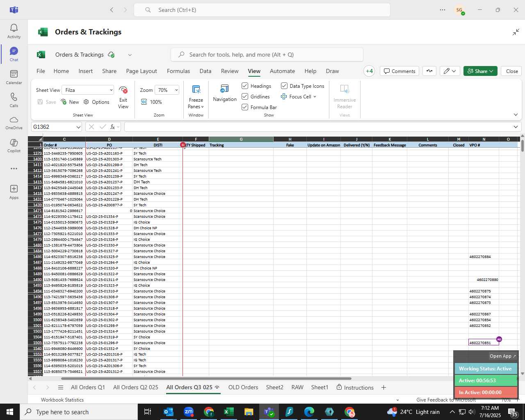Select cell with VPO 4602270884
Image resolution: width=525 pixels, height=420 pixels.
tap(484, 257)
